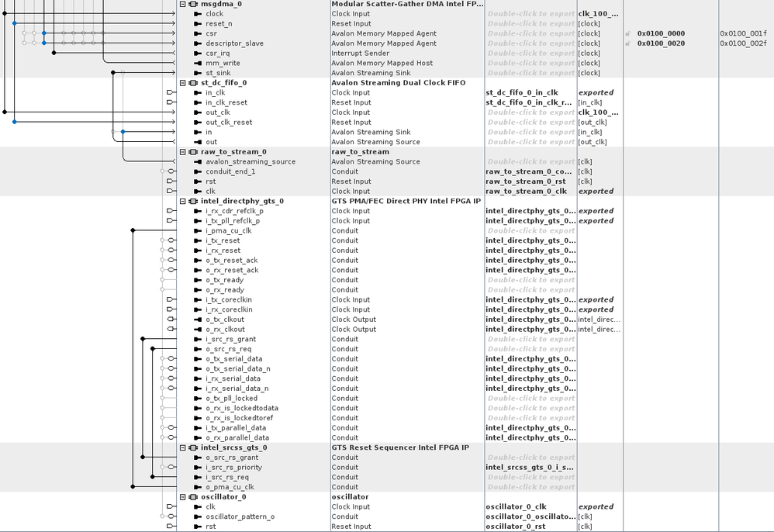Select end address 0x0100_001f
This screenshot has width=774, height=532.
click(x=744, y=33)
